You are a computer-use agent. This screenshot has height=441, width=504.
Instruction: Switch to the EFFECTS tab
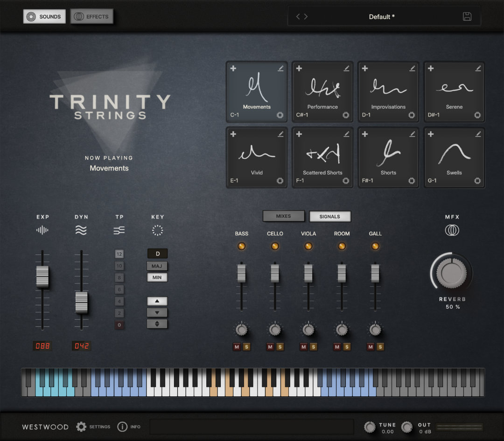point(92,16)
